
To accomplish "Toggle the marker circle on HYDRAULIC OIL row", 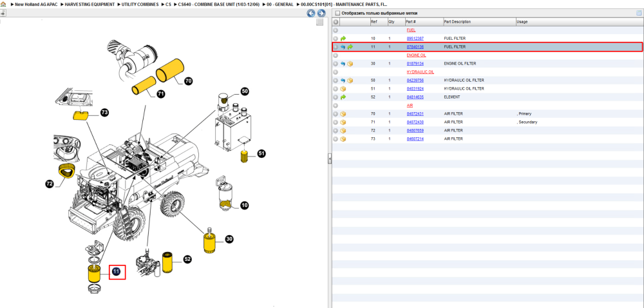I will (336, 72).
